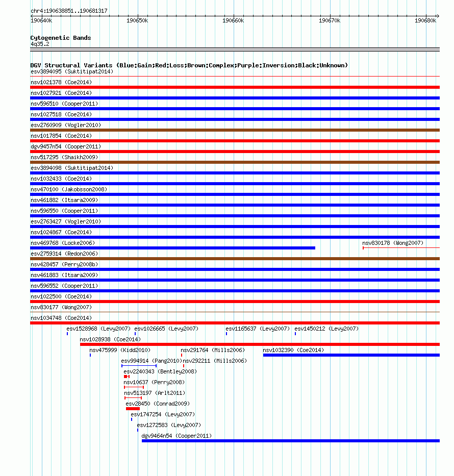Click nsv1028938 (Coe2014) label
The image size is (454, 476).
(110, 339)
